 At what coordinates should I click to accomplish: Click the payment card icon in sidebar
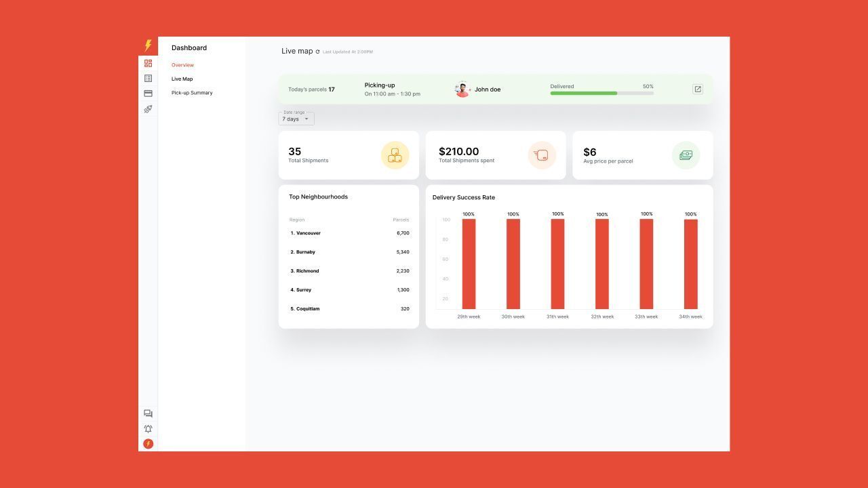point(148,94)
